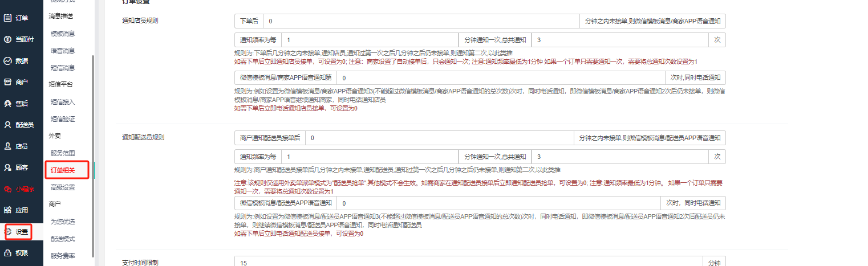The image size is (868, 266).
Task: Open the 小程序 mini-program icon
Action: [8, 189]
